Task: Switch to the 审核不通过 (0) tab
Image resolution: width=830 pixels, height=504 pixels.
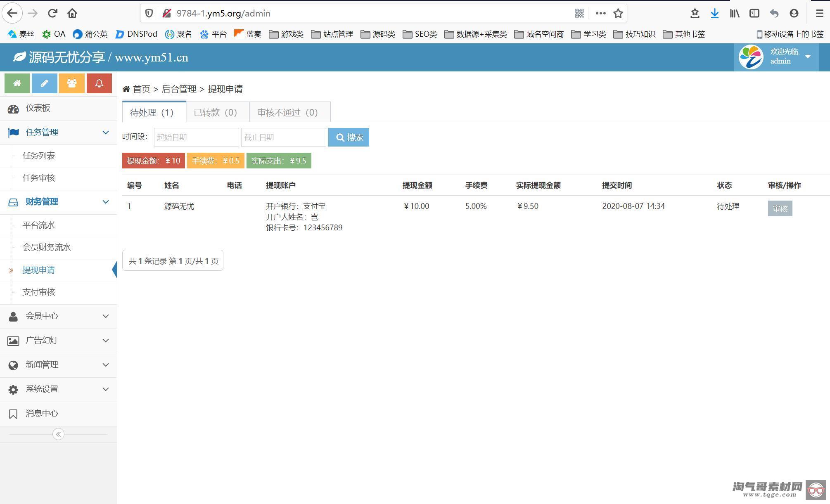Action: [290, 112]
